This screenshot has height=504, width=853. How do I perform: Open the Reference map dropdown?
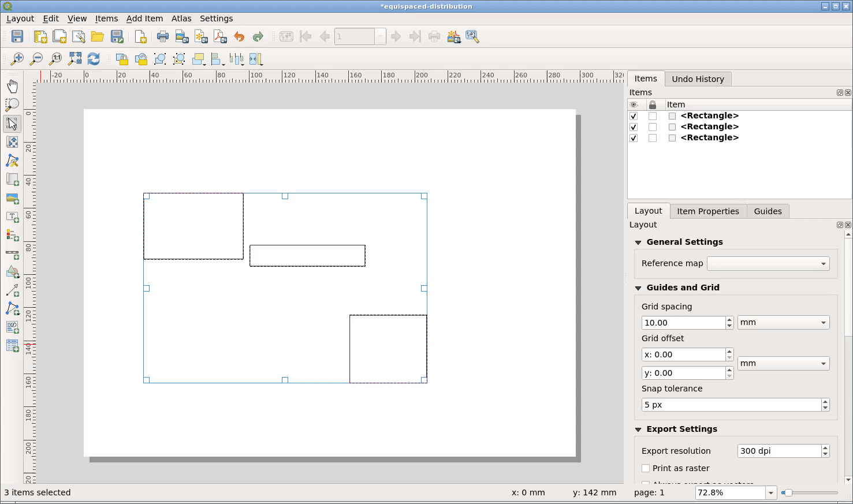pos(768,263)
